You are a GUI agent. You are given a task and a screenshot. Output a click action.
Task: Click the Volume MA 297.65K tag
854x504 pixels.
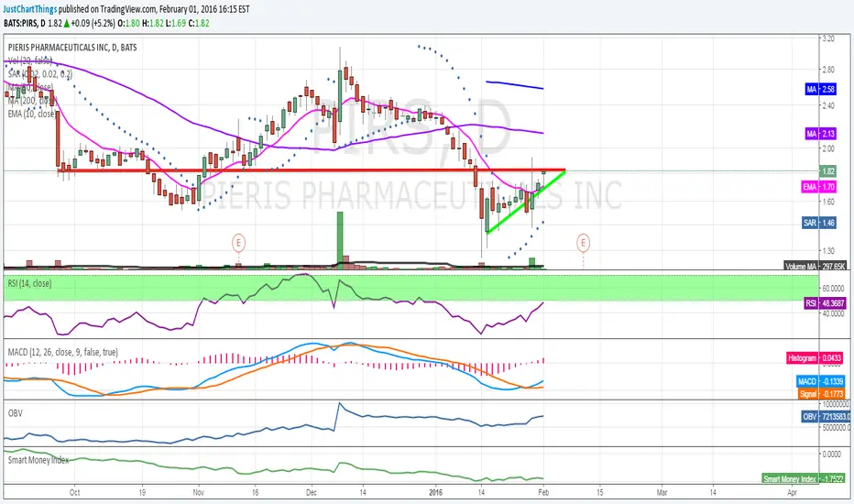(x=815, y=266)
